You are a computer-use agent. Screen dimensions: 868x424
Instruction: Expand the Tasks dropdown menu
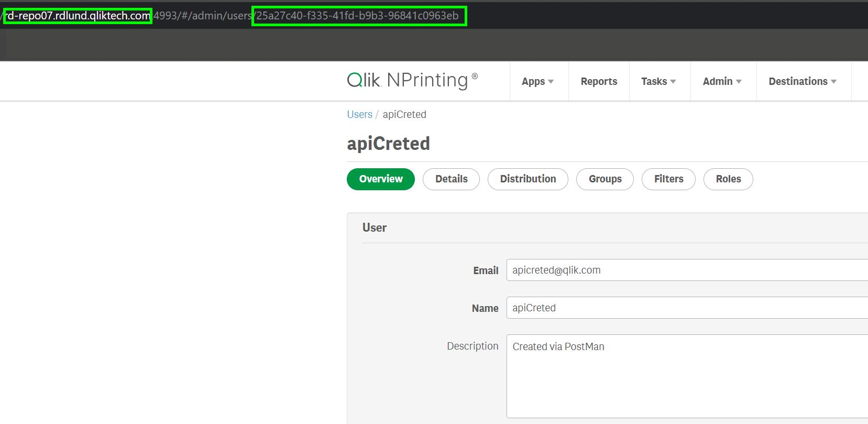(x=659, y=81)
